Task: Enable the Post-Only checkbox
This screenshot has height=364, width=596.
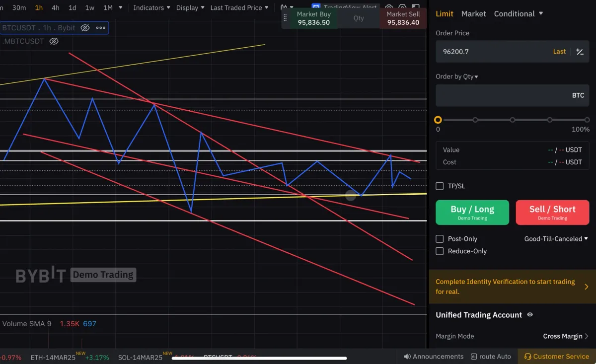Action: tap(440, 239)
